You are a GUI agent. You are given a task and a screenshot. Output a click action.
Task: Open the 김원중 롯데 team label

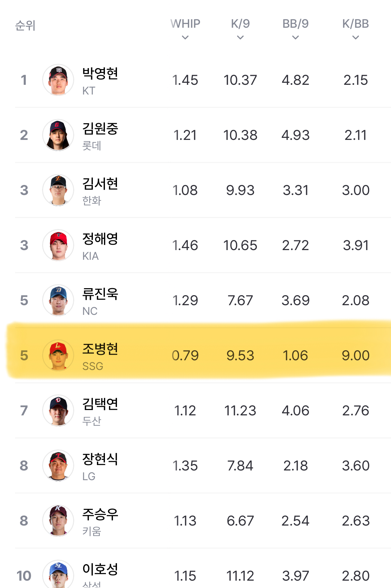(92, 146)
